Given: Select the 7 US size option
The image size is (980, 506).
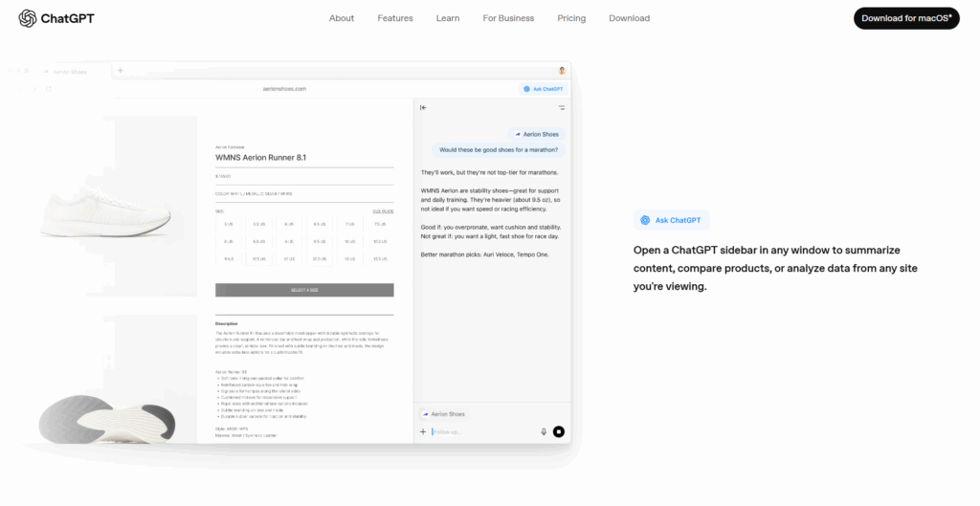Looking at the screenshot, I should coord(349,224).
